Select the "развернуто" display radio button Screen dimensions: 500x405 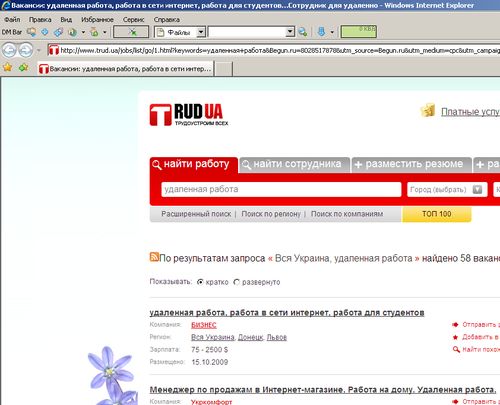click(x=236, y=282)
